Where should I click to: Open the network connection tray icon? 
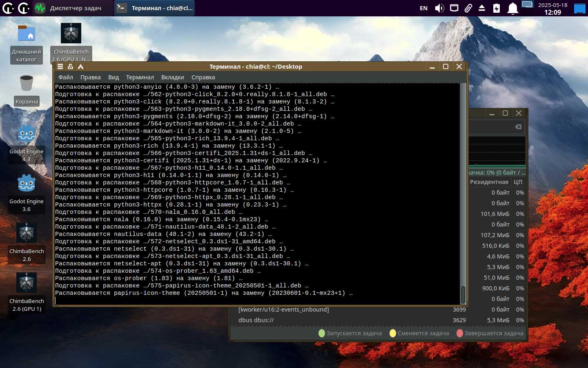(454, 8)
